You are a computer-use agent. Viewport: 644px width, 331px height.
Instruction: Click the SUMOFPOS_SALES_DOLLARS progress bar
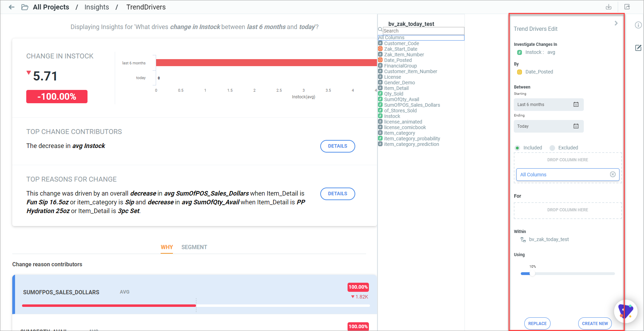tap(196, 305)
